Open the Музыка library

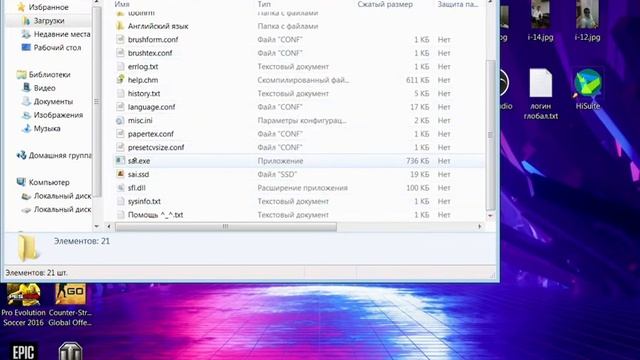click(47, 129)
